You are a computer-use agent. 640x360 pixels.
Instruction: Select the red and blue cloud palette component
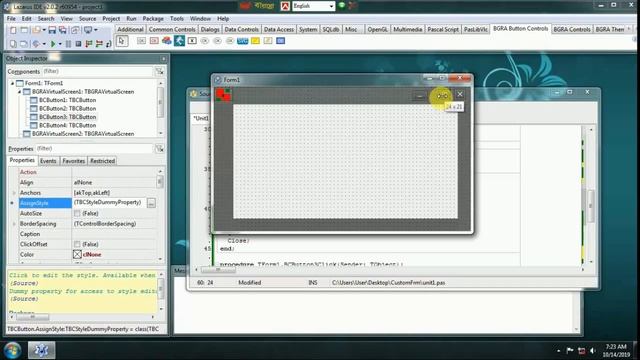[167, 41]
